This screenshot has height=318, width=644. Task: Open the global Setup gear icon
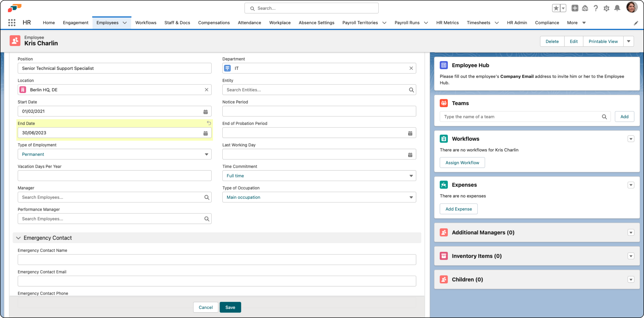(606, 8)
